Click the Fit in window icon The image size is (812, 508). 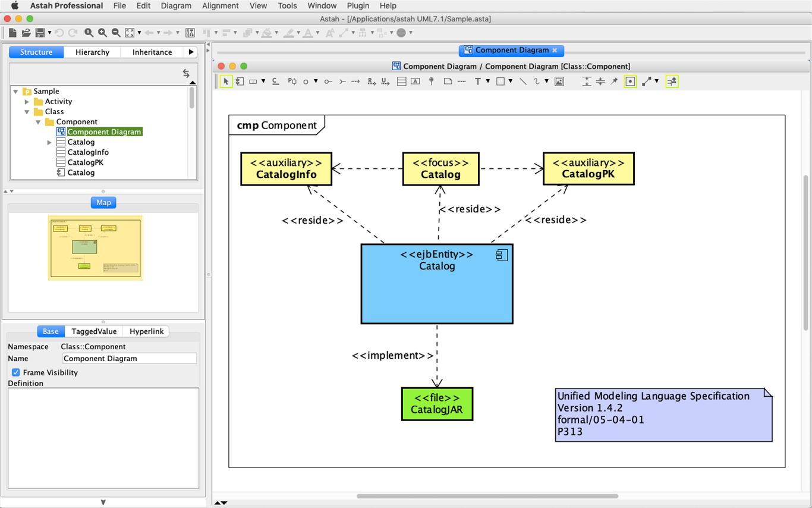tap(130, 33)
